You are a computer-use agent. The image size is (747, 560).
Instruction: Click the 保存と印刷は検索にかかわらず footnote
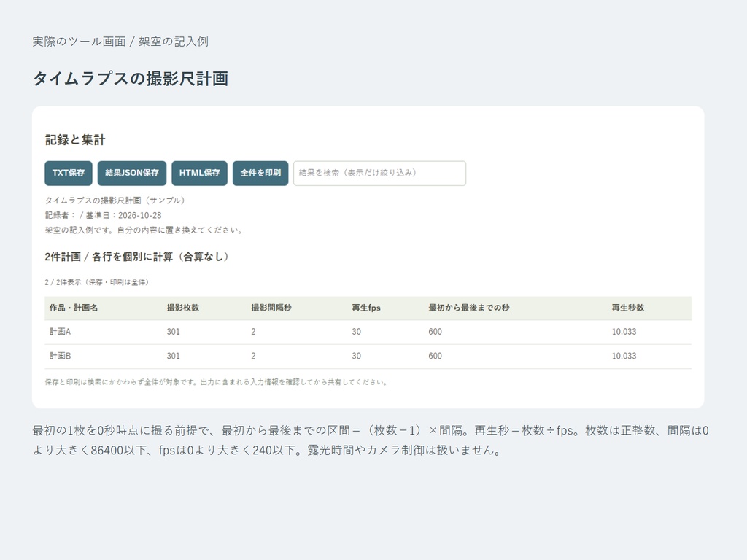pos(216,382)
